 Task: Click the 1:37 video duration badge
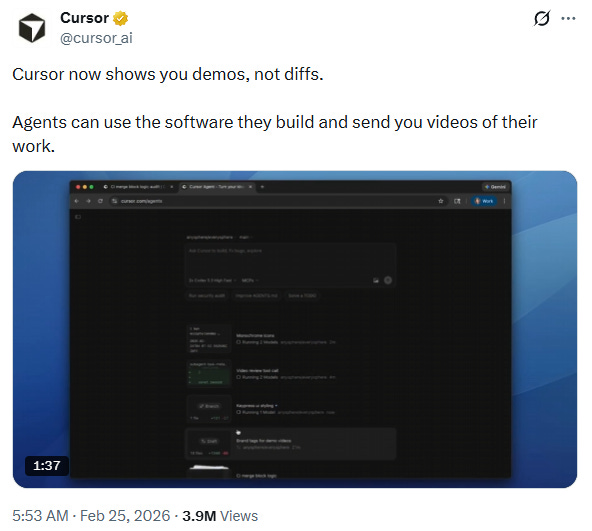pos(46,465)
